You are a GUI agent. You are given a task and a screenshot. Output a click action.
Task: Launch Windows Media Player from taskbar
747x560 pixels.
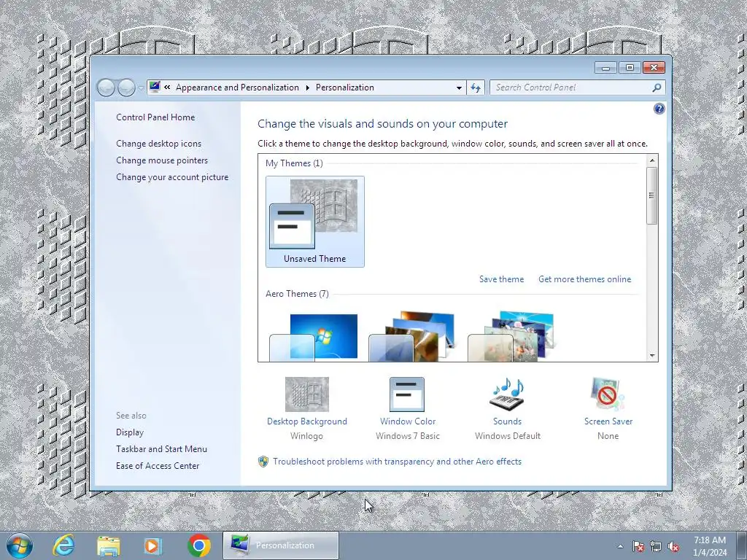pos(152,545)
